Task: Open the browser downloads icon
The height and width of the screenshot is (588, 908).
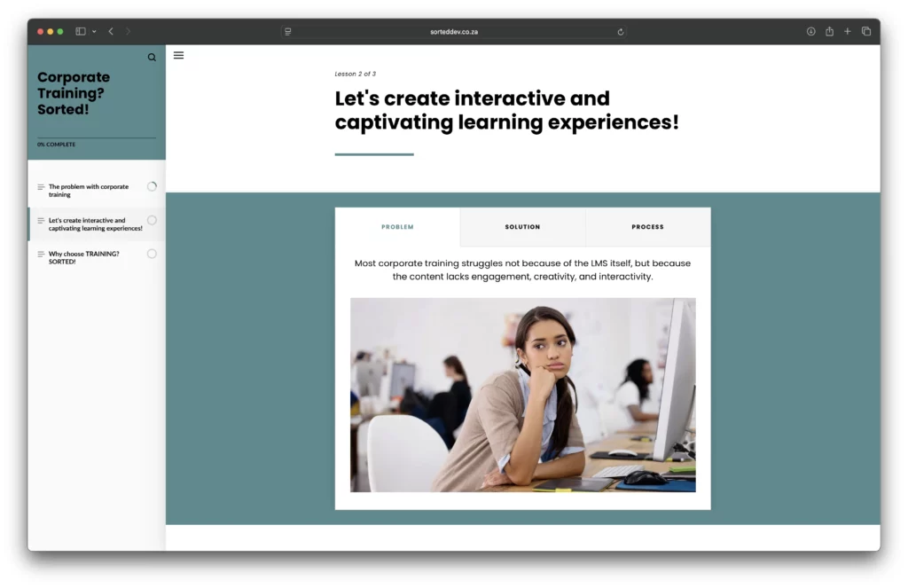Action: pos(810,32)
